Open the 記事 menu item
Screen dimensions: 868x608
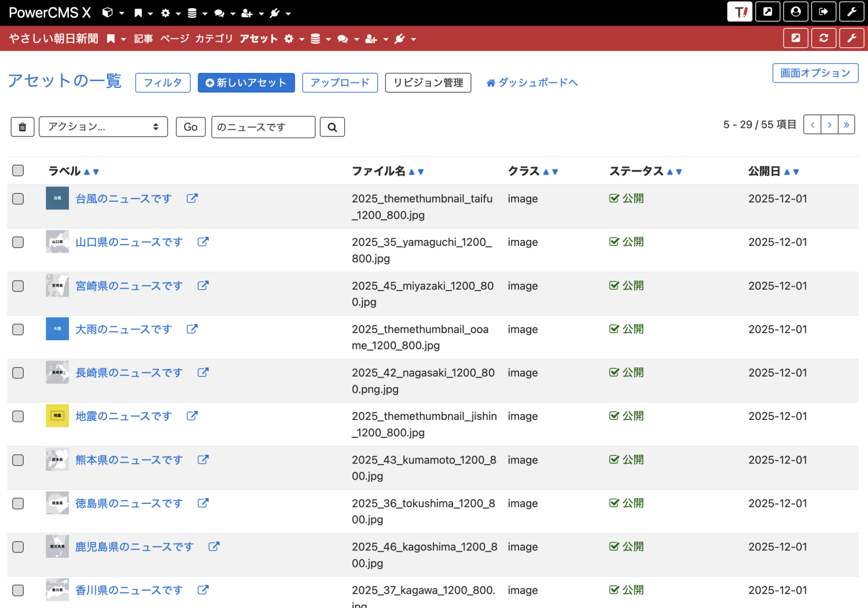[x=143, y=39]
